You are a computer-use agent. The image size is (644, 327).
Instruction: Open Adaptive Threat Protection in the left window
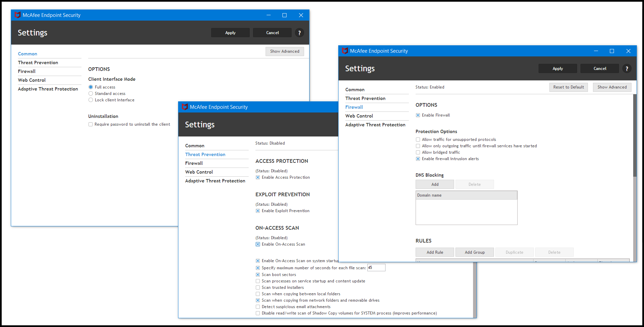tap(48, 89)
